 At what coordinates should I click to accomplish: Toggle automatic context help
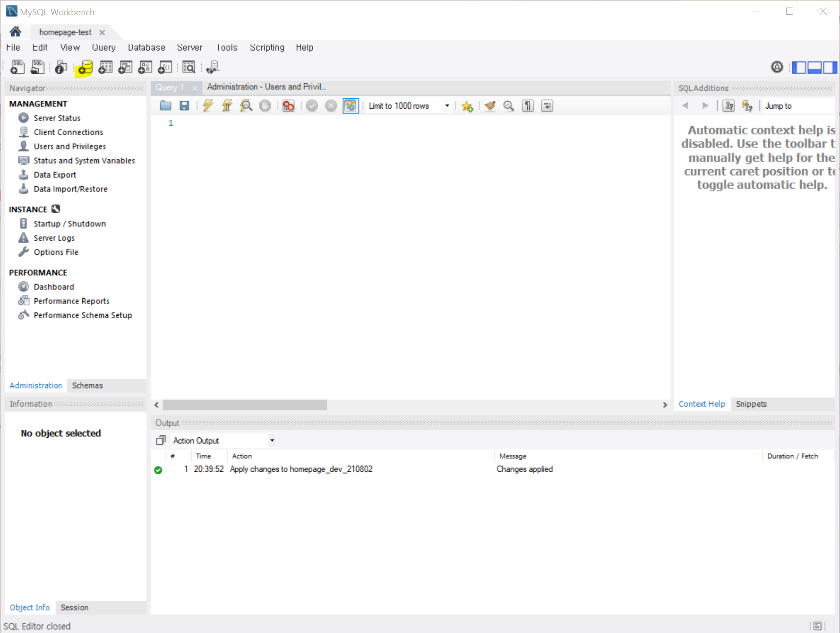(x=747, y=106)
